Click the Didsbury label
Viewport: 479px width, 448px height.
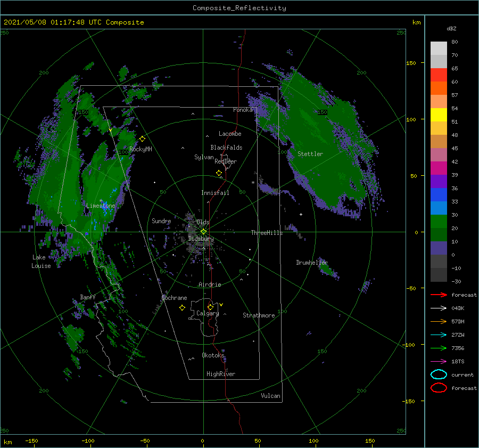[x=201, y=239]
